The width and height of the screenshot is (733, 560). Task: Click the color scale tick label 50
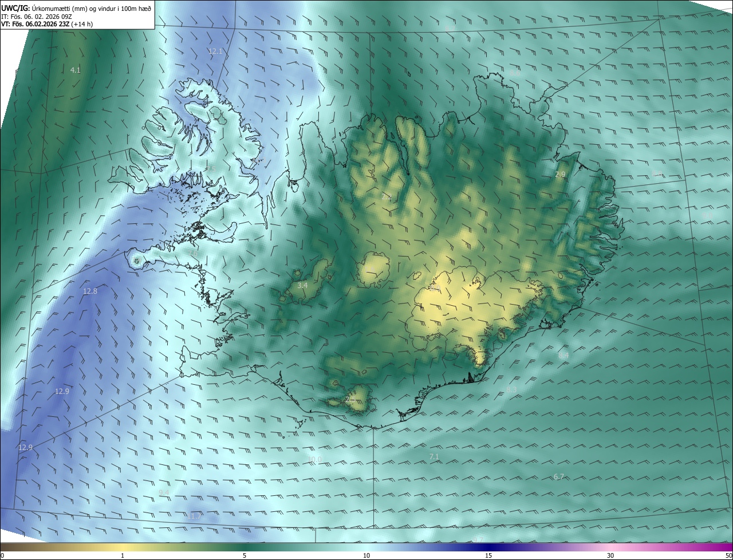coord(728,555)
